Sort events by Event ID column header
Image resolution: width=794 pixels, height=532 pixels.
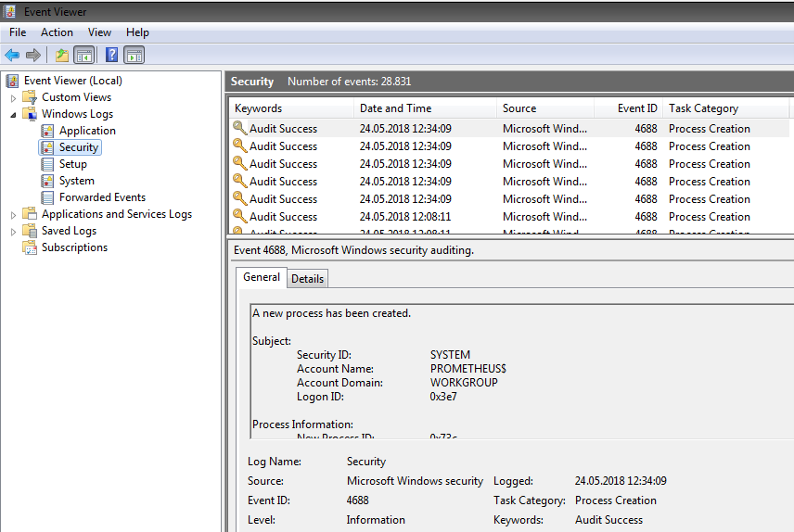(637, 108)
